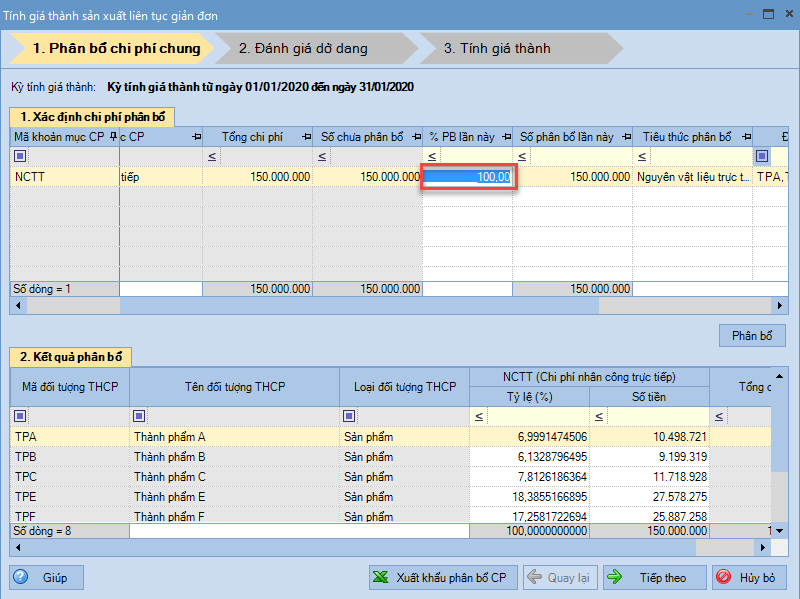Pin the Số phân bổ lần này column
800x599 pixels.
[627, 137]
